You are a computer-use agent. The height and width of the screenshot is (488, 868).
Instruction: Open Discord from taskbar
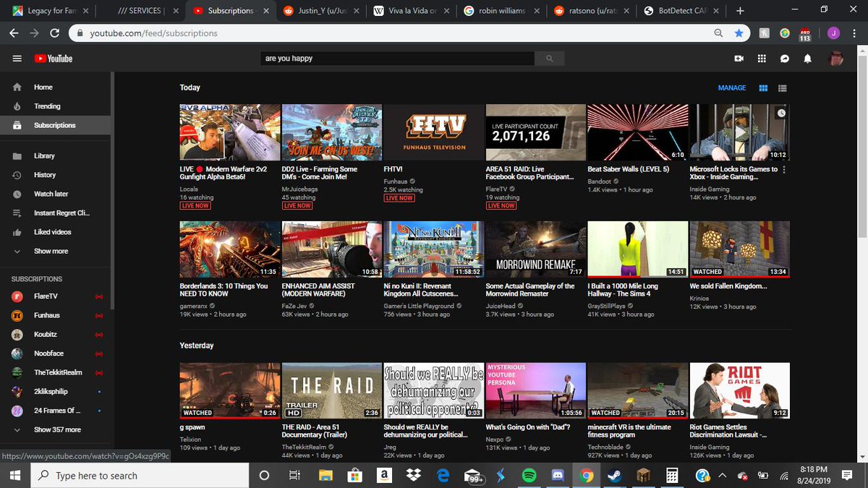[557, 475]
